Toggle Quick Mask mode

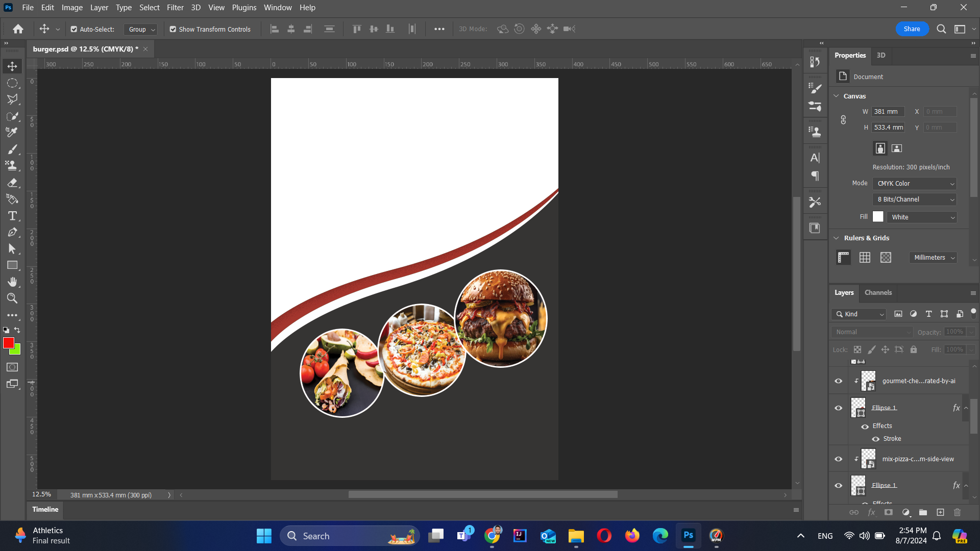click(x=12, y=367)
